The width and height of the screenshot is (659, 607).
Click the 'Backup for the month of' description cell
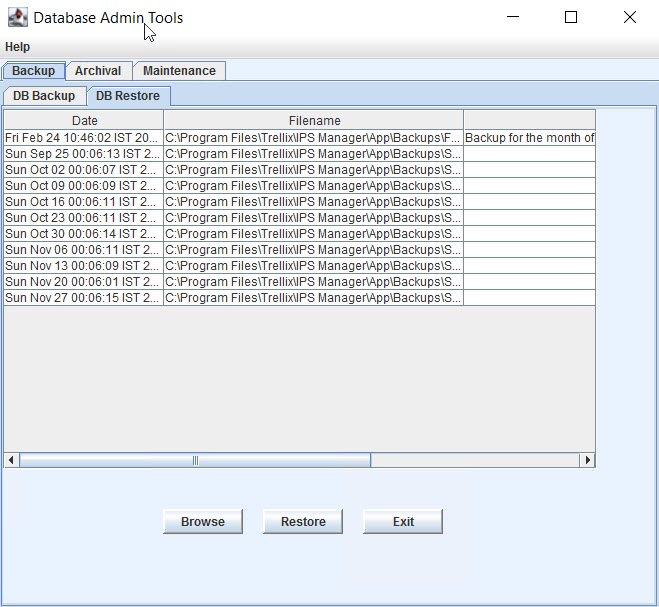pyautogui.click(x=530, y=138)
